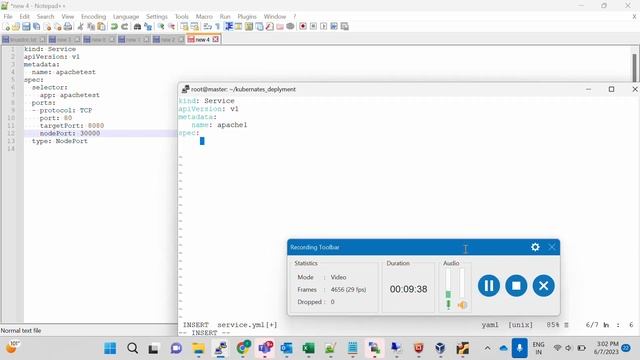Click the Print toolbar icon

click(68, 27)
